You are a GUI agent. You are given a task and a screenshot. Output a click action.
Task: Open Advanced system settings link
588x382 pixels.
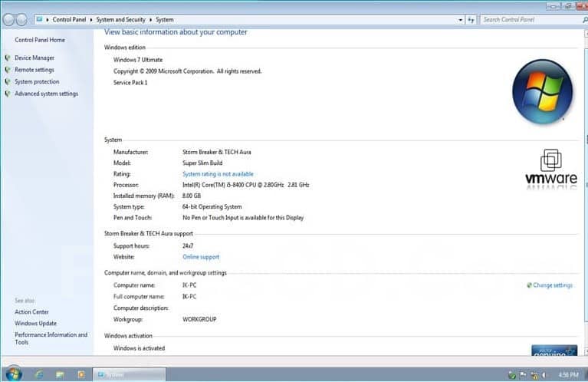coord(47,94)
